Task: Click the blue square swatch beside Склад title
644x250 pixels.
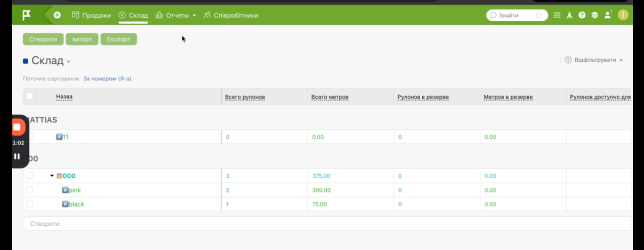Action: [26, 61]
